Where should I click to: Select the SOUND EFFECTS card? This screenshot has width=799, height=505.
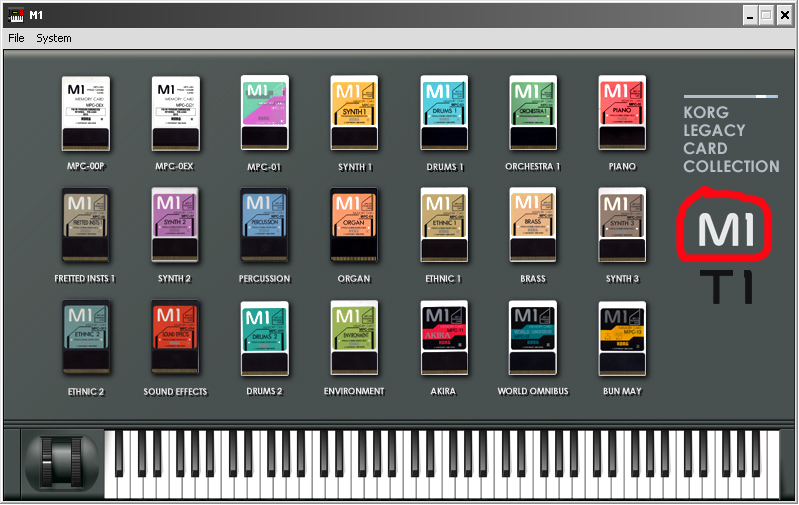pos(175,337)
